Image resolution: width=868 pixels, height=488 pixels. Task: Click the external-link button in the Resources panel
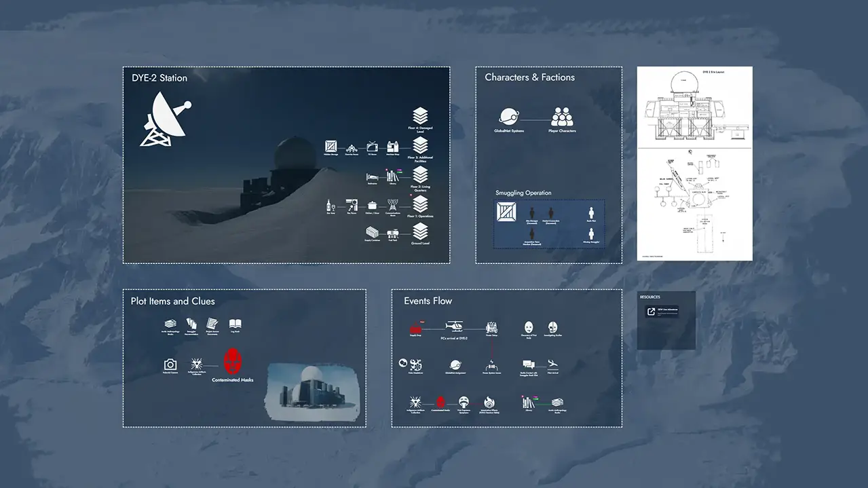[x=651, y=311]
